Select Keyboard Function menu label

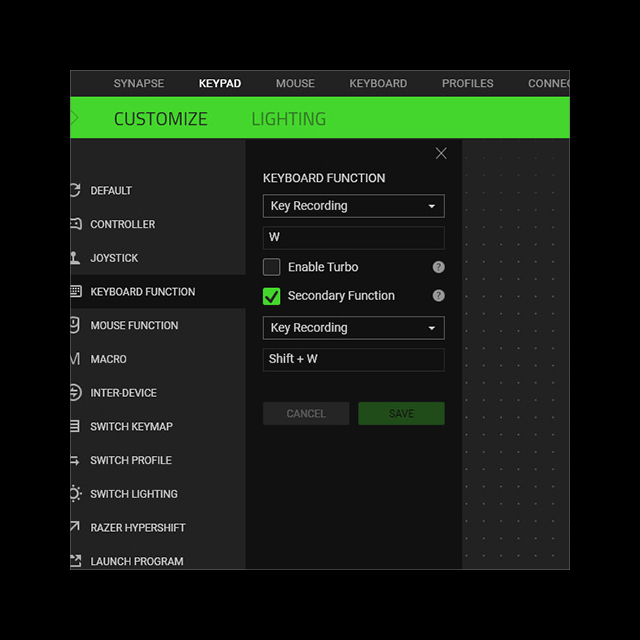pos(143,292)
